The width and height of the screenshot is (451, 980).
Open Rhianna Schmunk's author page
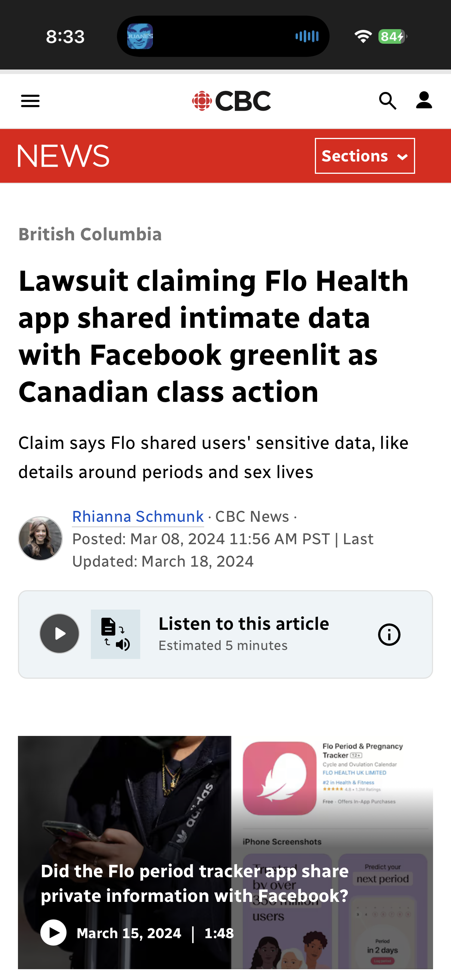[138, 516]
